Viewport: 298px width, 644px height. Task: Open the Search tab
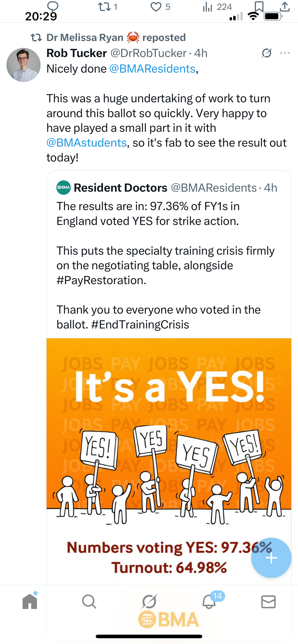(x=89, y=602)
